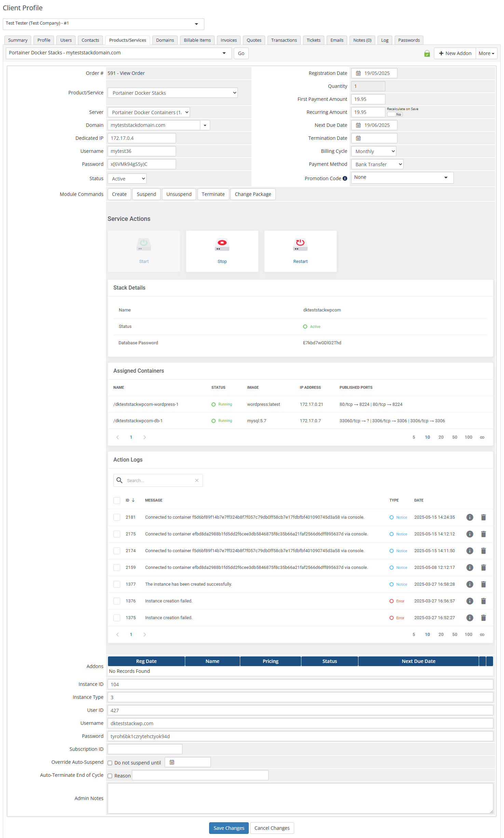Viewport: 504px width, 838px height.
Task: Click the Stop service action icon
Action: click(x=222, y=244)
